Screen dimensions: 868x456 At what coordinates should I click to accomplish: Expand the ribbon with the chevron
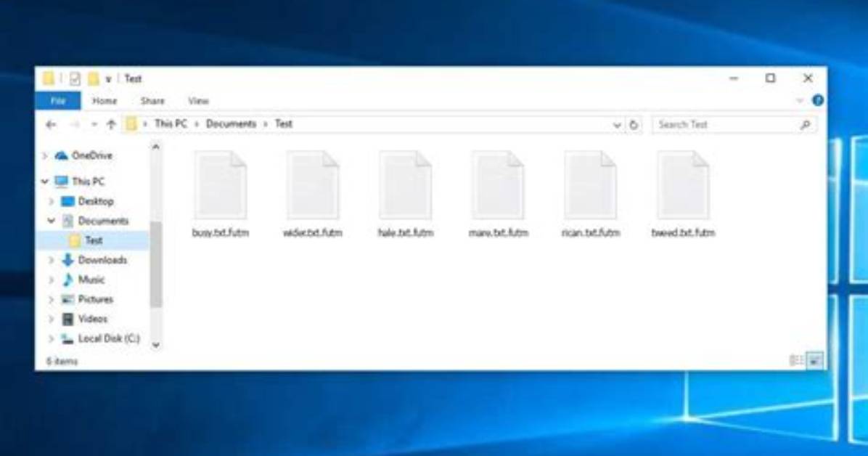tap(799, 101)
